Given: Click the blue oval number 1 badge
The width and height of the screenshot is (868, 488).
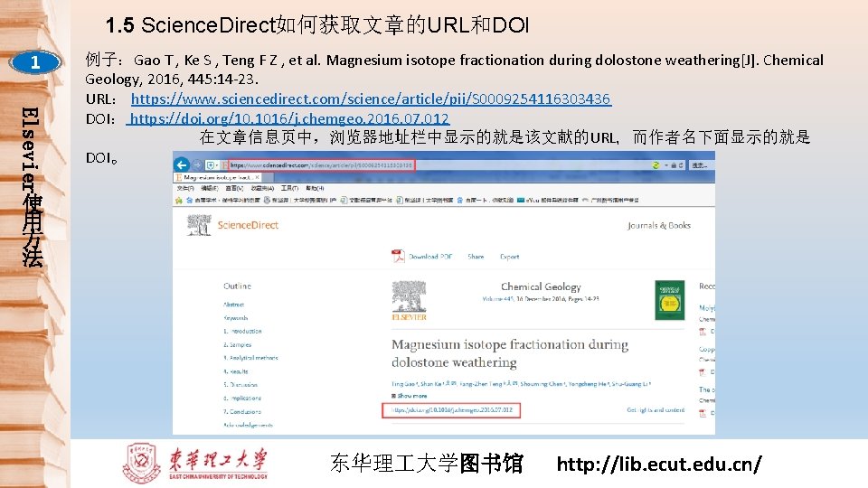Looking at the screenshot, I should (35, 62).
